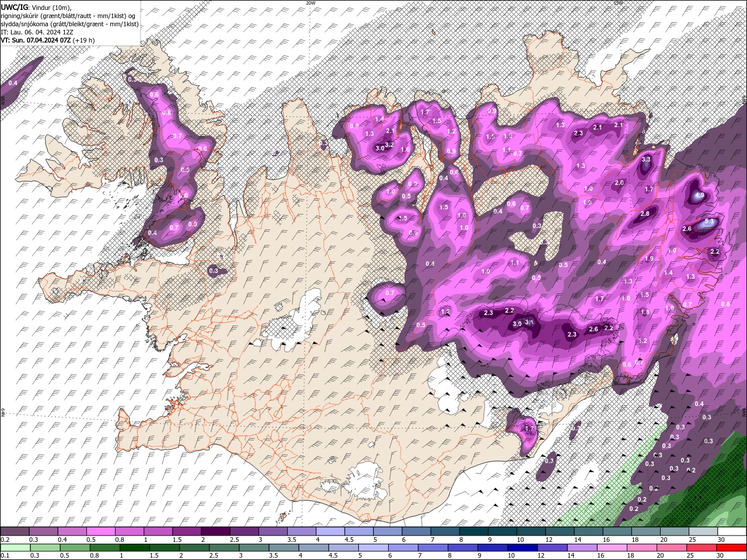Click the lilac swatch labelled 14 in the lower legend
The image size is (747, 560).
582,548
